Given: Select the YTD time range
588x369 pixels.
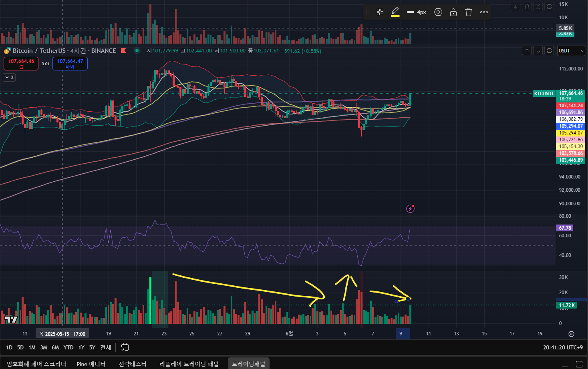Looking at the screenshot, I should pyautogui.click(x=68, y=347).
